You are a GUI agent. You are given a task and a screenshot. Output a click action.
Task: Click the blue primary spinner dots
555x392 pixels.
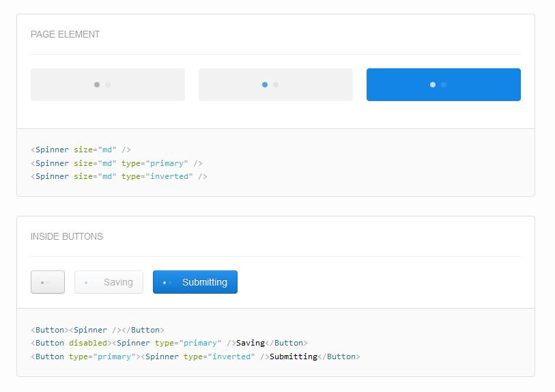[270, 85]
